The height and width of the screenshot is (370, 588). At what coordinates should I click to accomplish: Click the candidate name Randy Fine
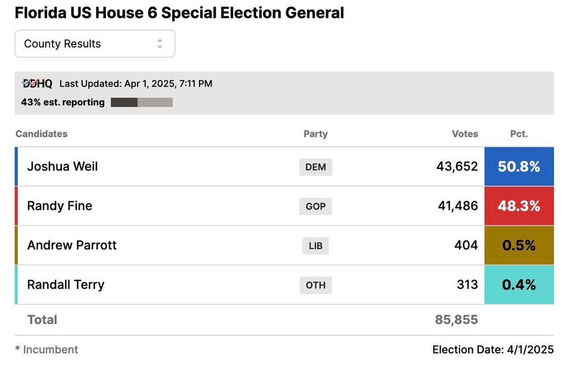pyautogui.click(x=58, y=206)
